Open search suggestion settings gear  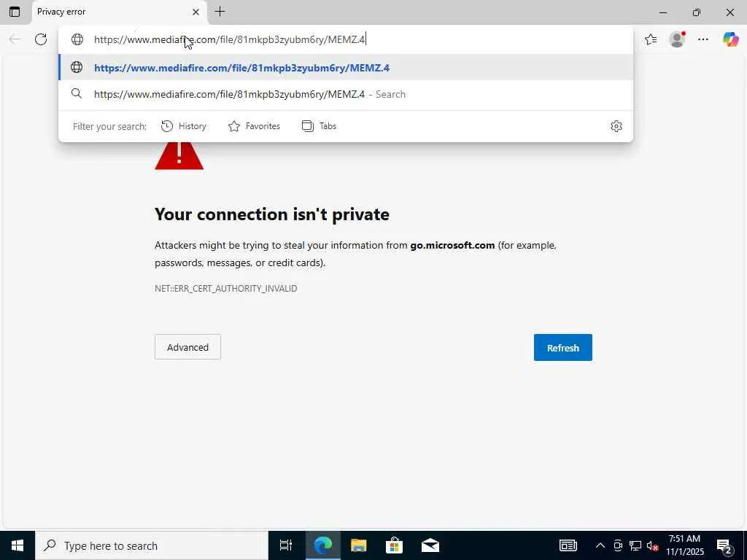pos(616,126)
